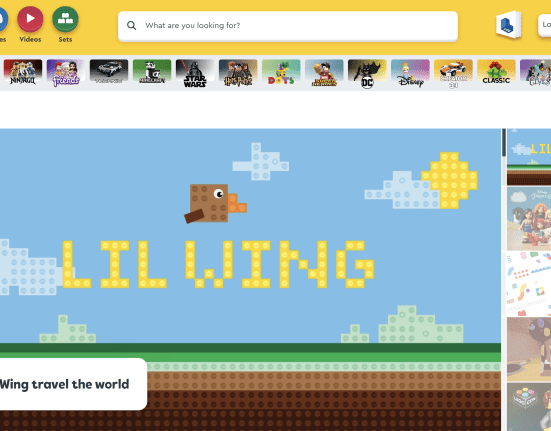The image size is (551, 431).
Task: Select the Harry Potter theme
Action: pos(238,73)
